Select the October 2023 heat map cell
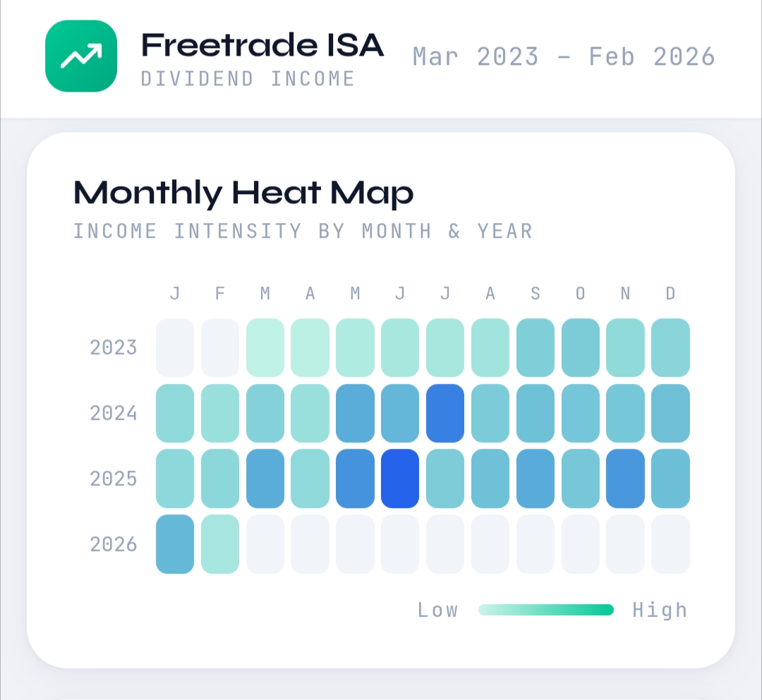762x700 pixels. coord(580,347)
